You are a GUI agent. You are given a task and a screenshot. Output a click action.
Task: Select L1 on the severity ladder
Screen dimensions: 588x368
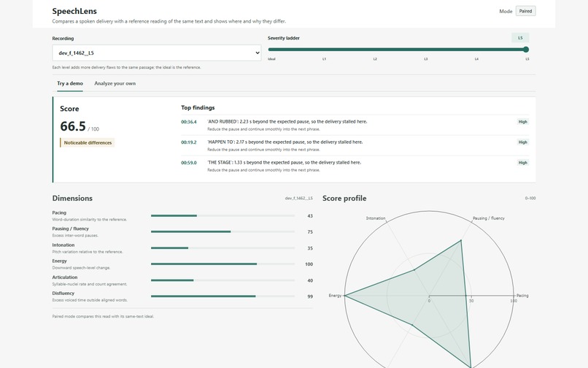325,59
